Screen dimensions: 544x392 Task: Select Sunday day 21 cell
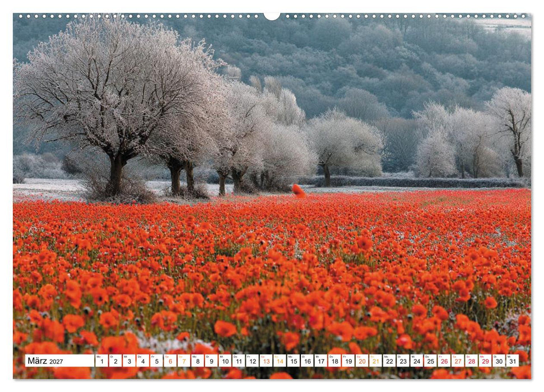(375, 361)
